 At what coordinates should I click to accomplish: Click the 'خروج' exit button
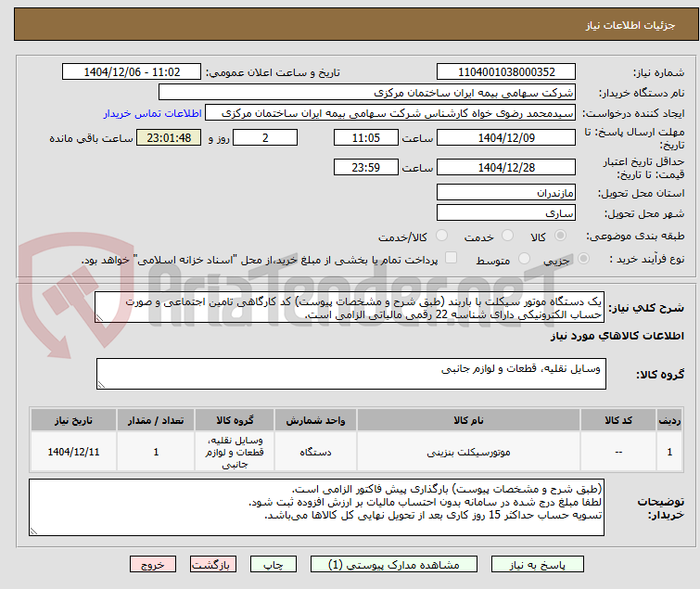[x=153, y=565]
